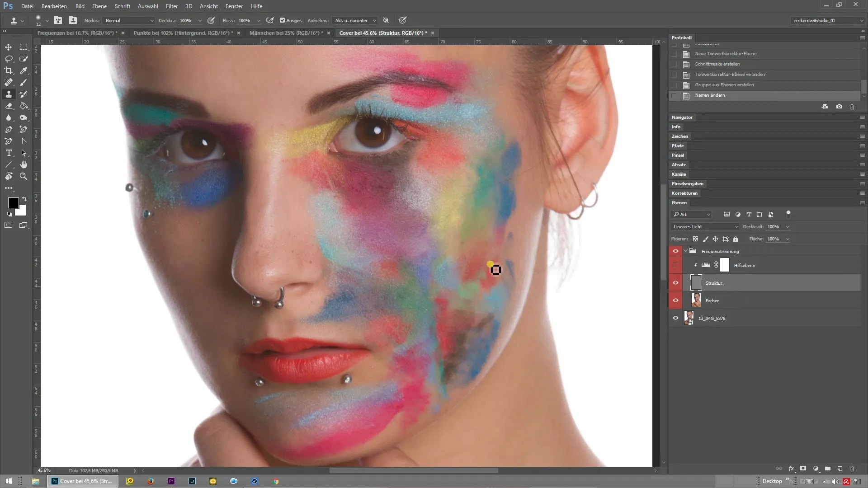Viewport: 868px width, 488px height.
Task: Open the Lineares Licht blend mode dropdown
Action: pos(705,227)
